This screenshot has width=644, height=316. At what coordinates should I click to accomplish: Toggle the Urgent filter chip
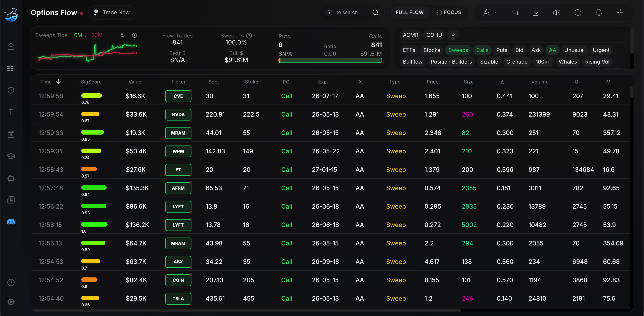(601, 50)
